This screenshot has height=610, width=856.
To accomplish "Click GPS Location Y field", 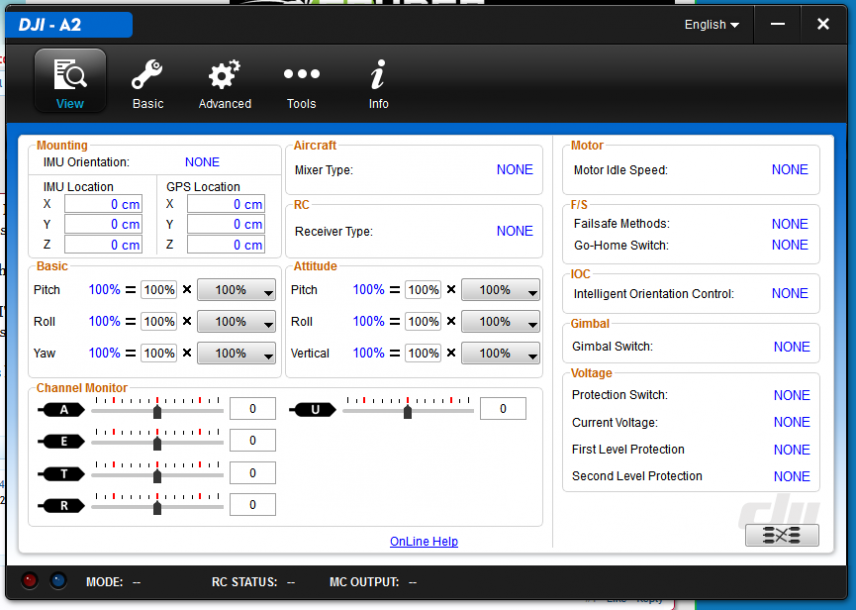I will 226,224.
